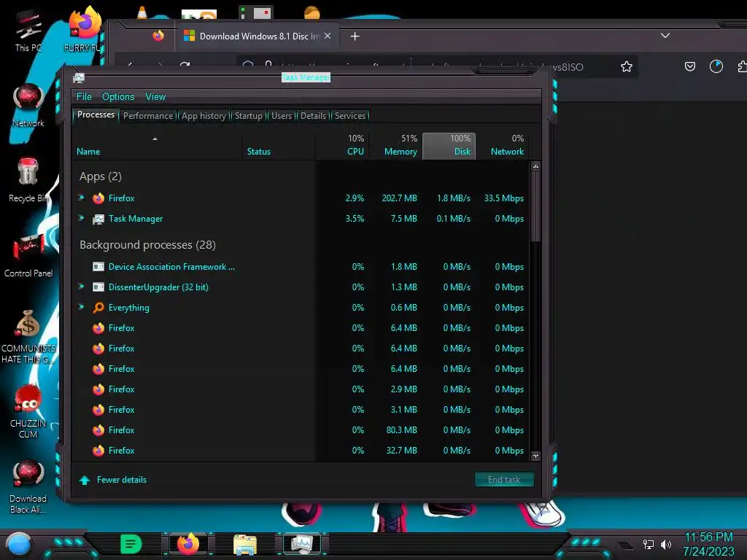Switch to the Services tab
Screen dimensions: 747x560
[x=349, y=116]
